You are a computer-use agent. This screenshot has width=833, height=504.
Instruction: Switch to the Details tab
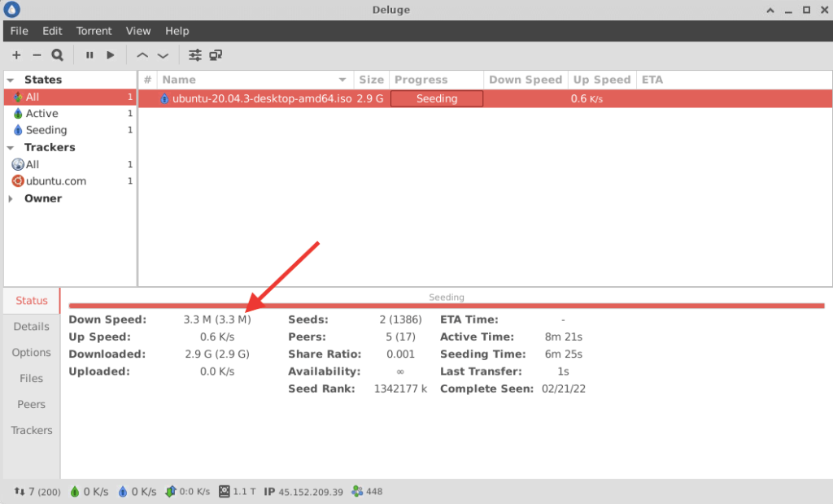click(32, 327)
